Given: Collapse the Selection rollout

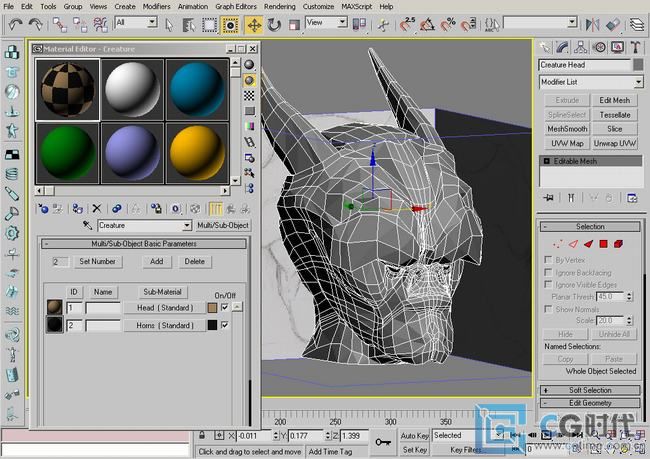Looking at the screenshot, I should pos(590,226).
